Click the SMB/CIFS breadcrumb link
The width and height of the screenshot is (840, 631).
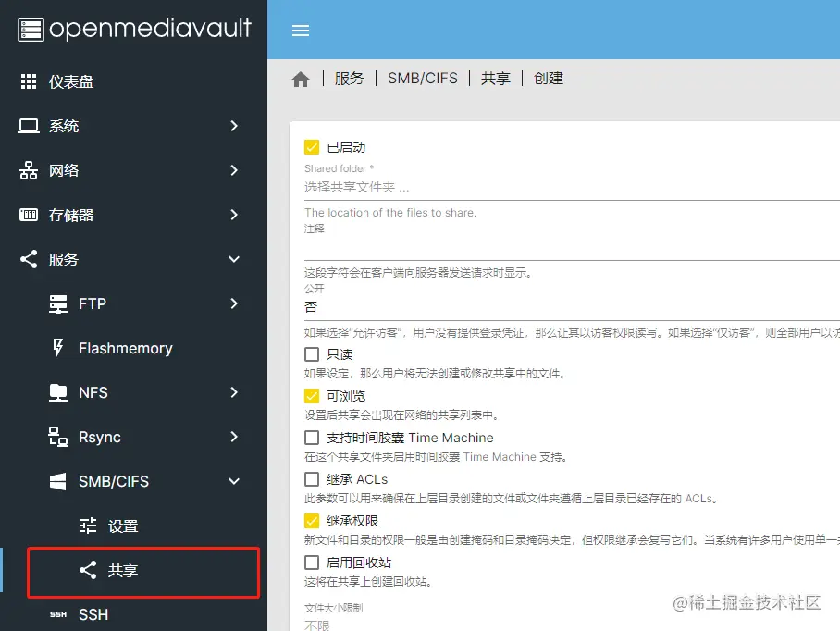[423, 79]
